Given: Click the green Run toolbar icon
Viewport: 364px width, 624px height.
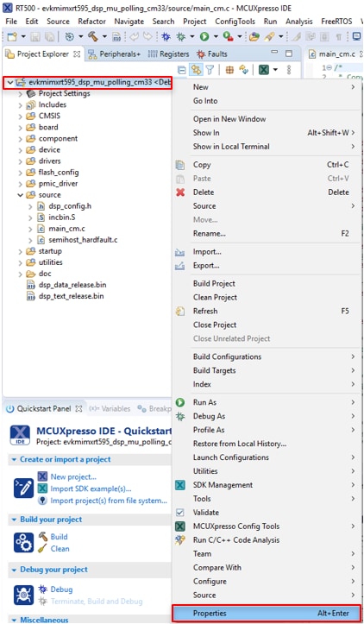Looking at the screenshot, I should click(204, 36).
